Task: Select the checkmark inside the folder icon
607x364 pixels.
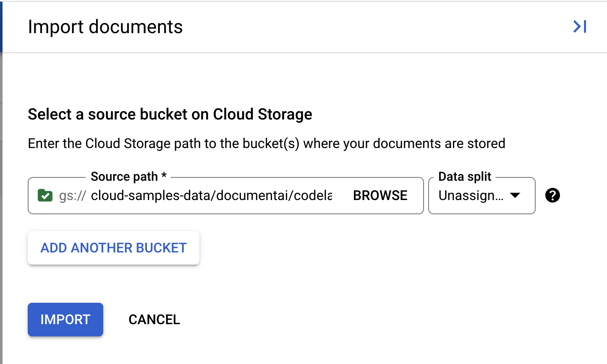Action: (45, 195)
